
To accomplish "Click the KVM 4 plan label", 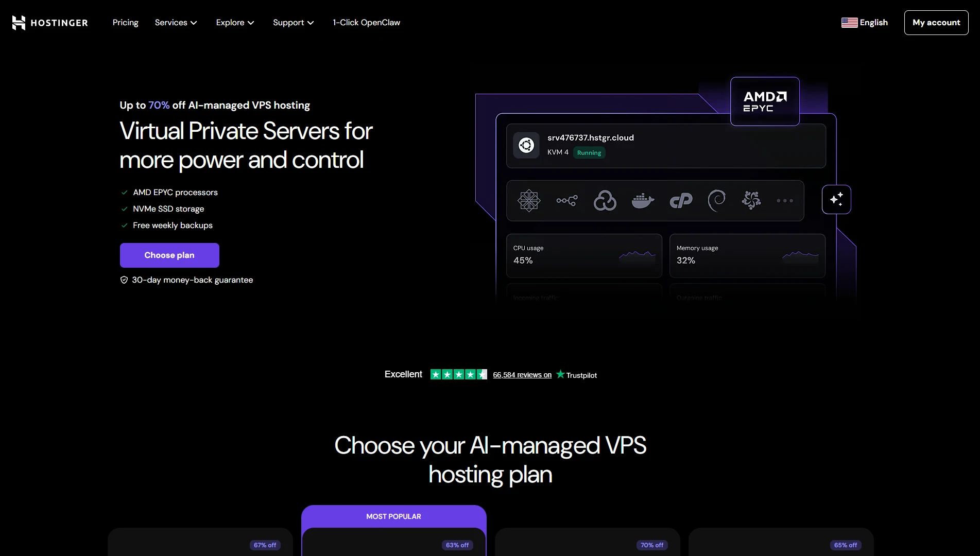I will click(558, 152).
